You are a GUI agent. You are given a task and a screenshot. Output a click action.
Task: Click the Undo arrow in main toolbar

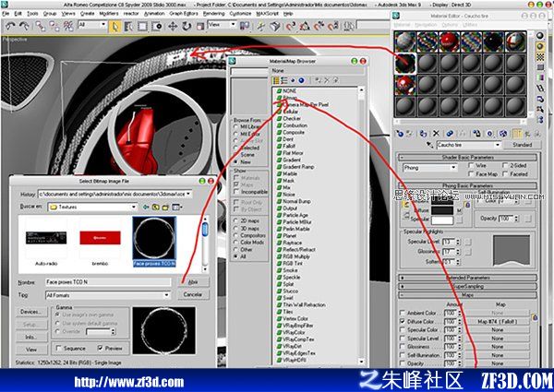pos(11,26)
